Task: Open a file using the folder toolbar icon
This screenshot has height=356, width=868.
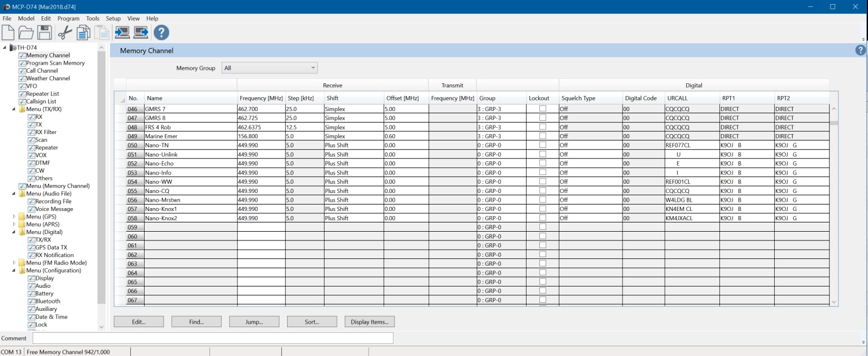Action: pyautogui.click(x=26, y=32)
